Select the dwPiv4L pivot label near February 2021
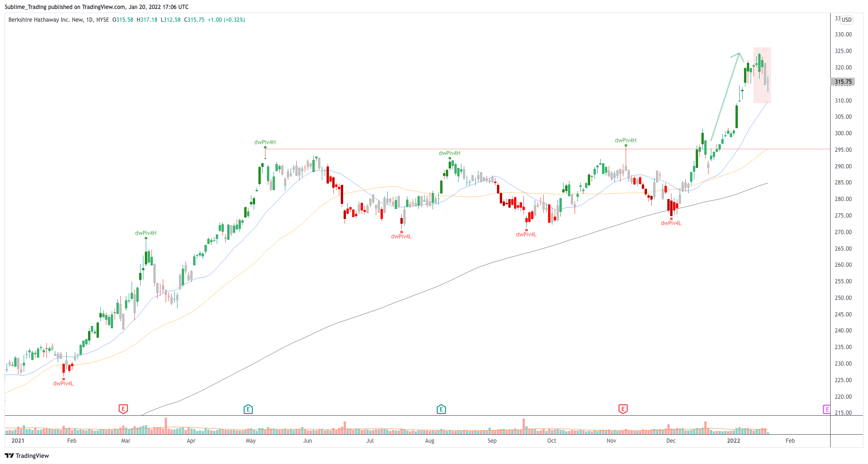The image size is (868, 464). 63,384
